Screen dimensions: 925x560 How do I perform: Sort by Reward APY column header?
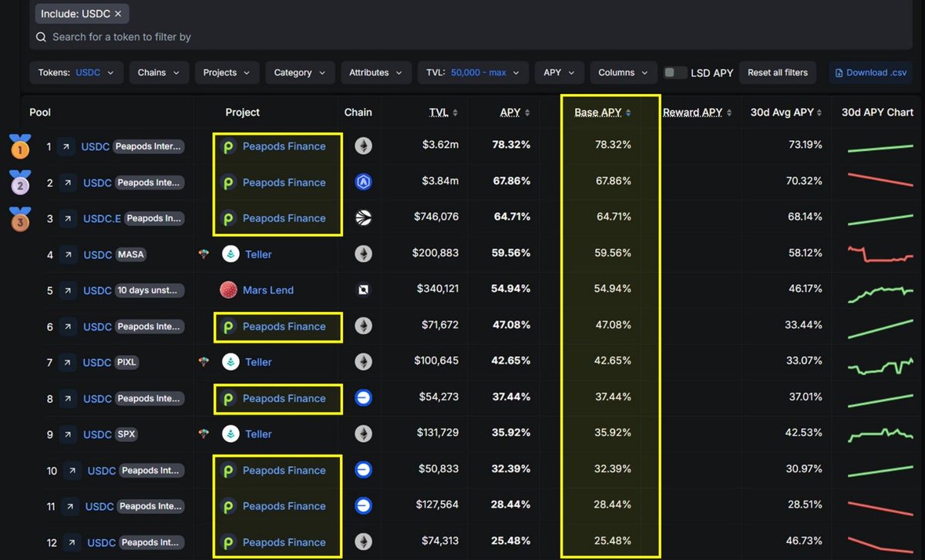(x=697, y=112)
